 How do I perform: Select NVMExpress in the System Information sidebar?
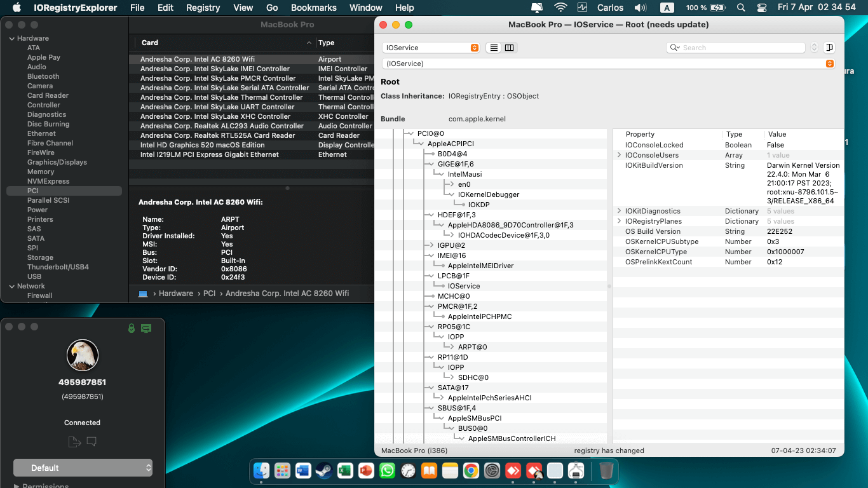pyautogui.click(x=48, y=182)
